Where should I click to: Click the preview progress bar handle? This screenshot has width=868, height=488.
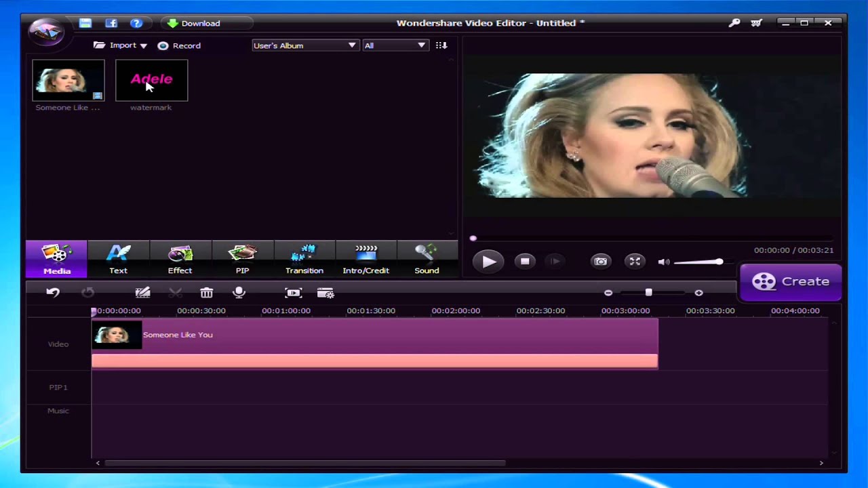click(x=473, y=238)
